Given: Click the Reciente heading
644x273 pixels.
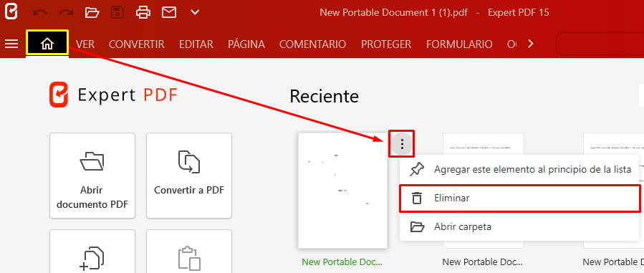Looking at the screenshot, I should (324, 96).
